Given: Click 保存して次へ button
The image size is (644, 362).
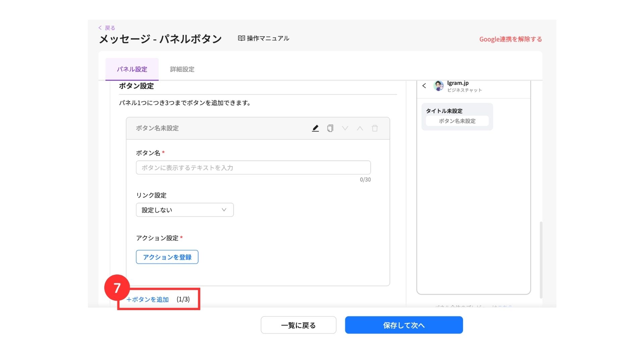Looking at the screenshot, I should tap(404, 325).
